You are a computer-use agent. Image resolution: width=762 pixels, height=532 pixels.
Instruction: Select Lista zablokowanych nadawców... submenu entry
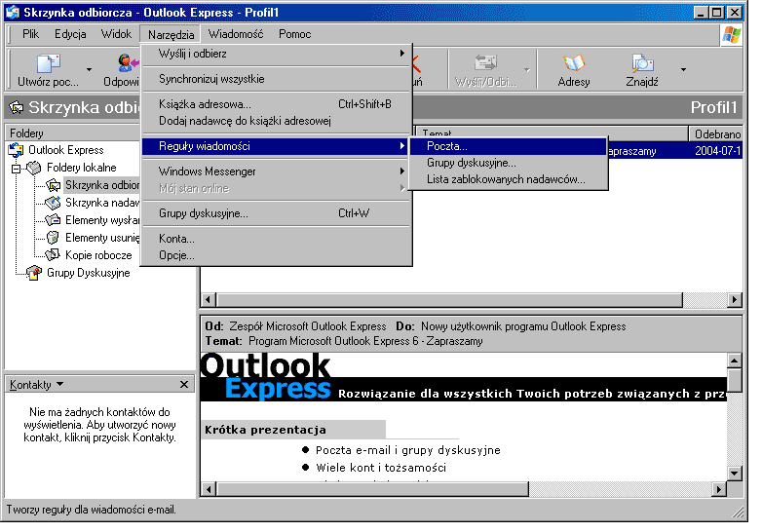pyautogui.click(x=506, y=179)
